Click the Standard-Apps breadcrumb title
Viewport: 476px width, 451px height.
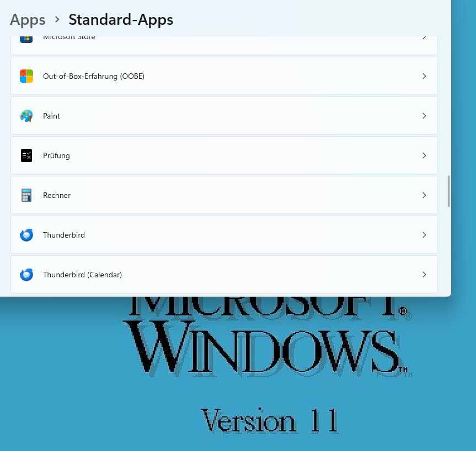tap(121, 20)
